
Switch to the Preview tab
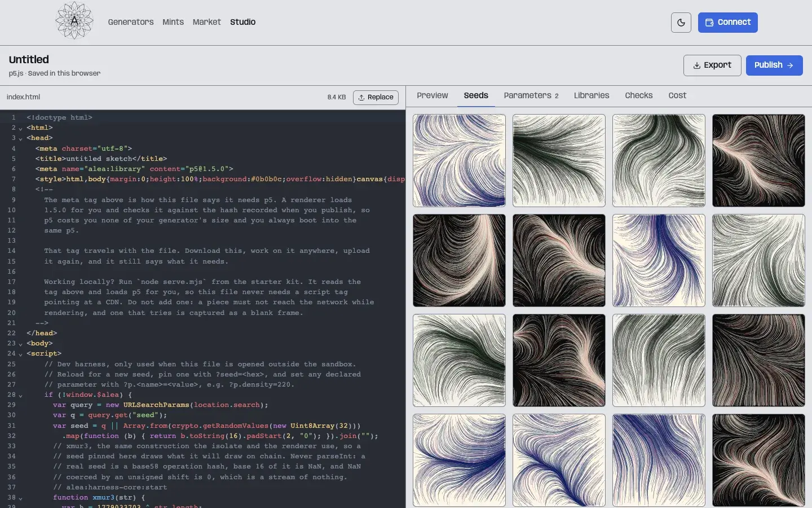433,95
